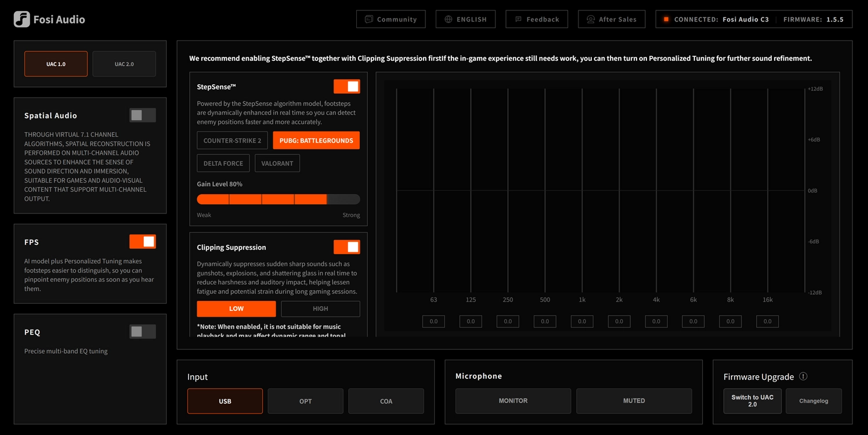This screenshot has width=868, height=435.
Task: Click the Gain Level slider bar
Action: pos(279,200)
